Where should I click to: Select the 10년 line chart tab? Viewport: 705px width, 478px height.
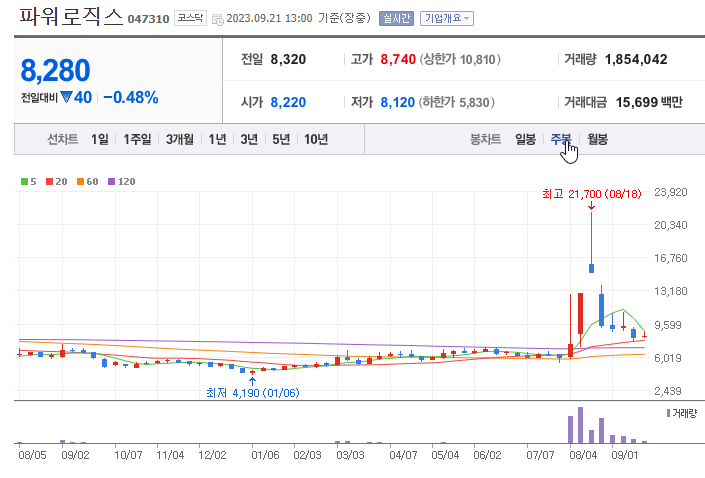coord(316,139)
